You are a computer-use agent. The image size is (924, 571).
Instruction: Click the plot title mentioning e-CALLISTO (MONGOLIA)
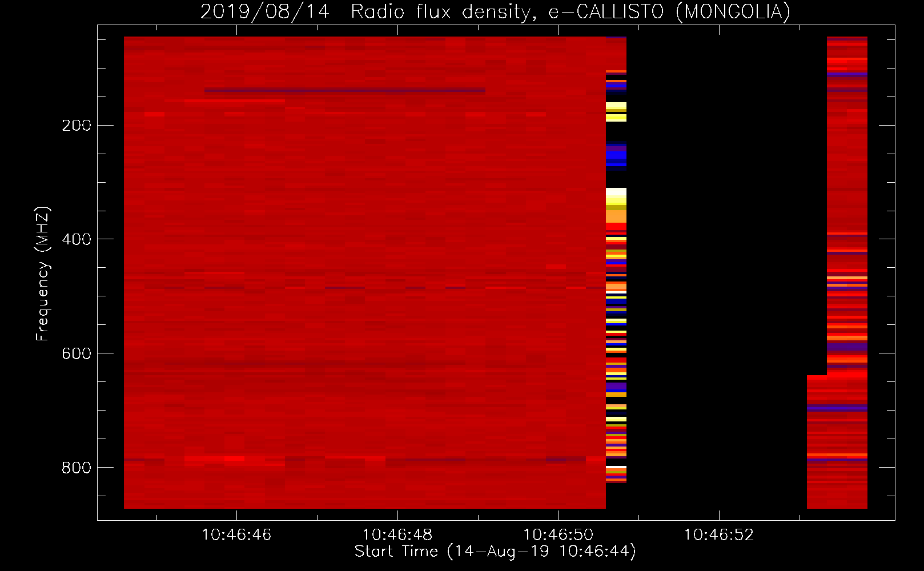[x=495, y=11]
